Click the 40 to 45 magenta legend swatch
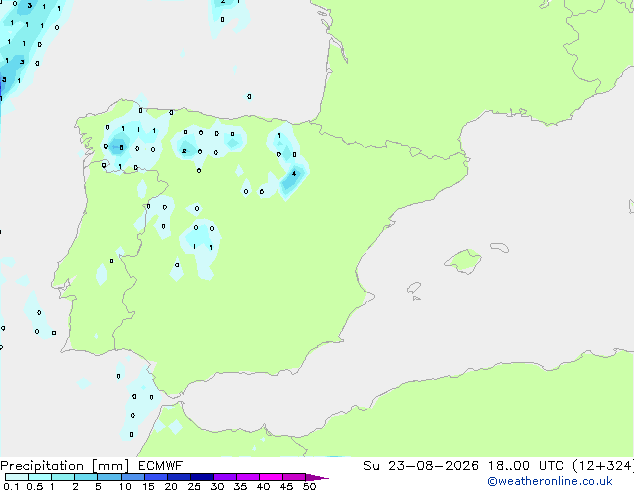Screen dimensions: 634x490 coord(271,477)
